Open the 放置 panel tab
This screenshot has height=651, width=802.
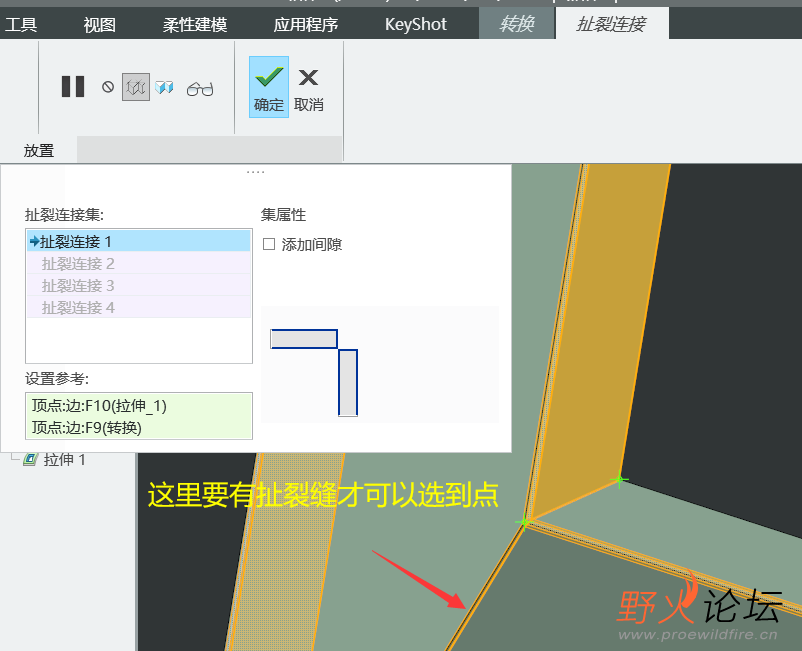coord(39,150)
